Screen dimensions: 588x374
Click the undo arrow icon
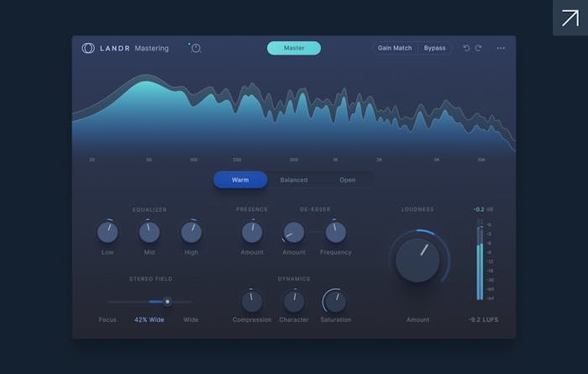pos(467,48)
